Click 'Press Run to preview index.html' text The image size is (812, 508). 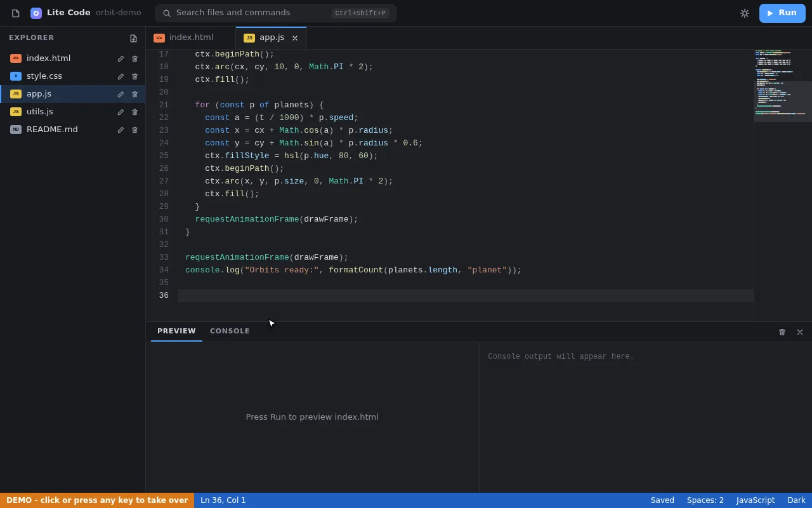pos(312,417)
